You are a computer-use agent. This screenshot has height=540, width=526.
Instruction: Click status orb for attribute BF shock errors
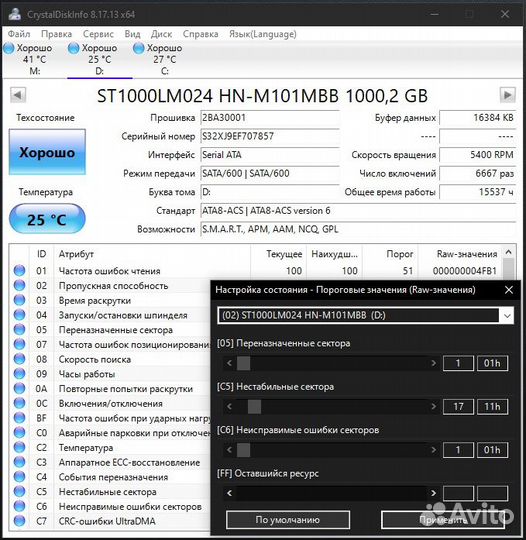point(19,417)
